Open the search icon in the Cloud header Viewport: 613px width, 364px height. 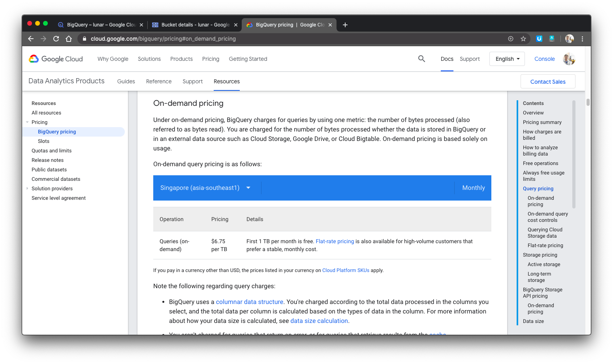[x=421, y=58]
